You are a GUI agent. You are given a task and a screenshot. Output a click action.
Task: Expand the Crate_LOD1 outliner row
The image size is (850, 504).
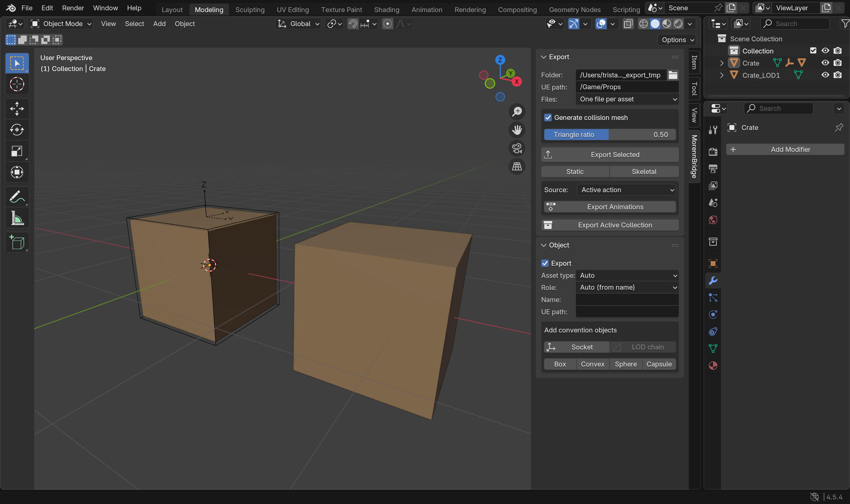pyautogui.click(x=722, y=75)
